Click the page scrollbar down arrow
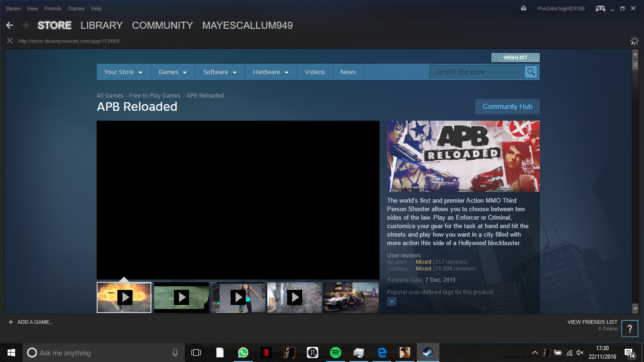The image size is (644, 362). tap(635, 308)
